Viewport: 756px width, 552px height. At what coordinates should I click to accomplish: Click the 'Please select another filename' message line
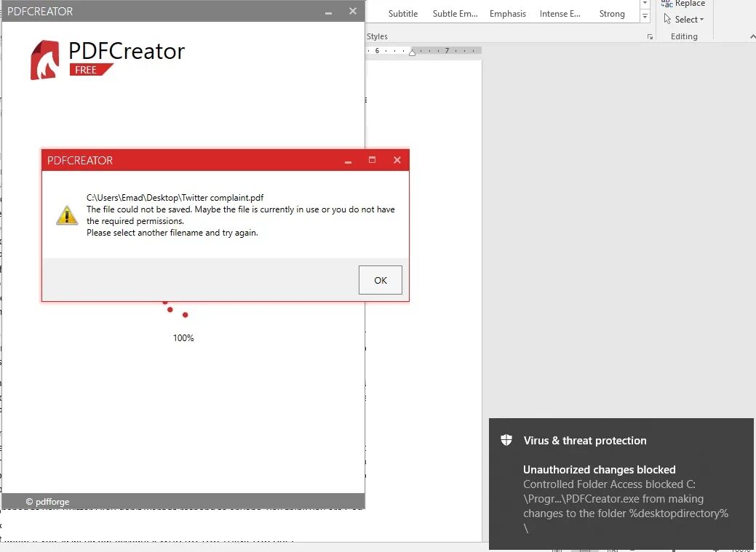point(172,233)
